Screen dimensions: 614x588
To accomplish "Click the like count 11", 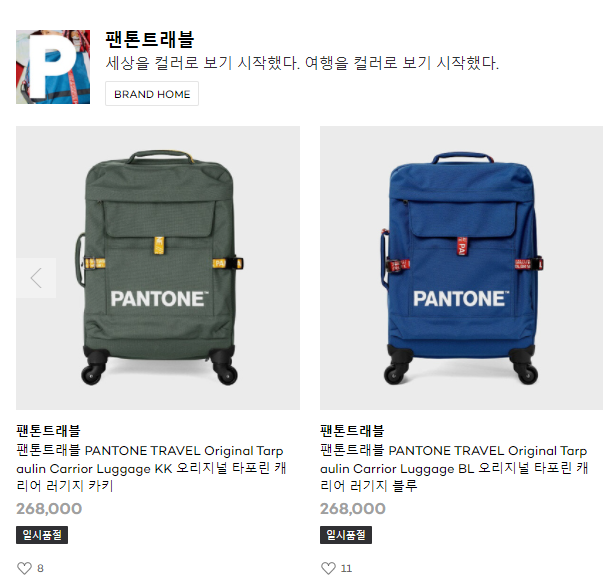I will click(346, 568).
